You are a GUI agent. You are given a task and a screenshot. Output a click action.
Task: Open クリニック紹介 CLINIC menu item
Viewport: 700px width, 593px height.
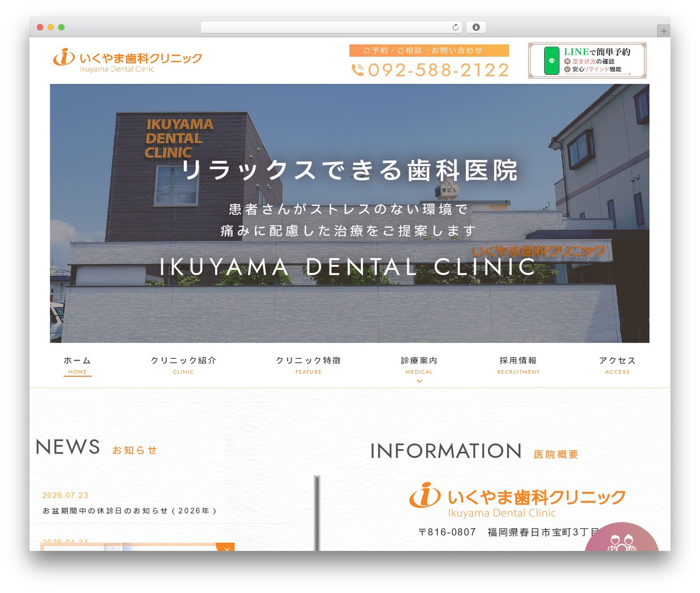183,365
